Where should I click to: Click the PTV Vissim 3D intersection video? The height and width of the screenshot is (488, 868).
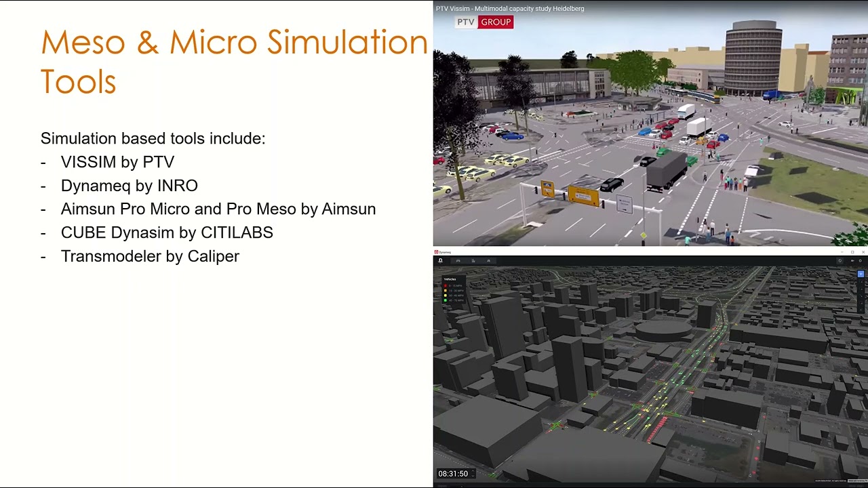pos(650,123)
